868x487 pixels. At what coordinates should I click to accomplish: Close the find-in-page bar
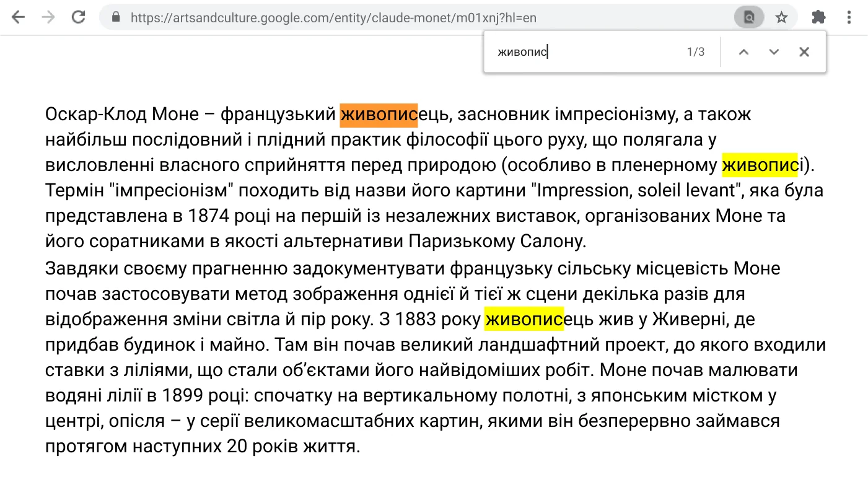click(804, 51)
